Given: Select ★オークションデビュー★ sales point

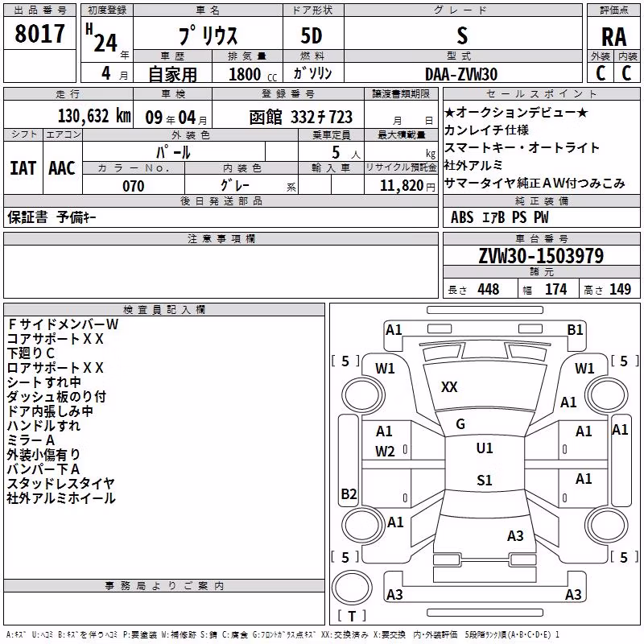Looking at the screenshot, I should [x=516, y=112].
